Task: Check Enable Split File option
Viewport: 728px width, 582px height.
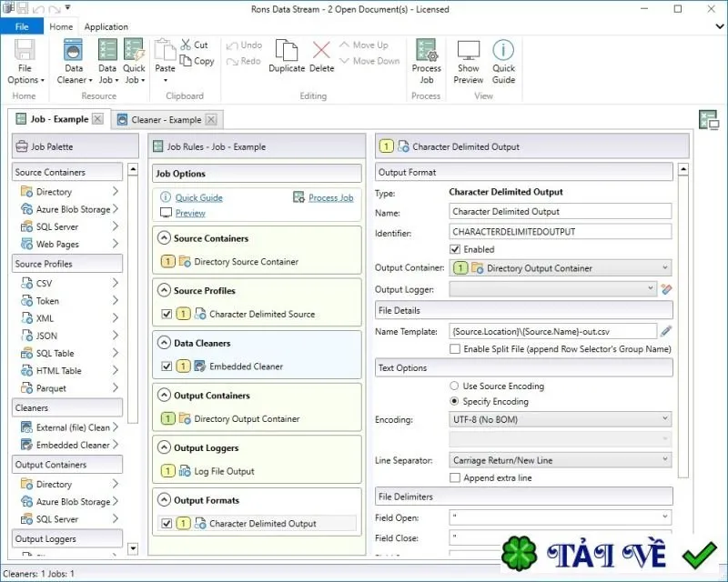Action: coord(455,349)
